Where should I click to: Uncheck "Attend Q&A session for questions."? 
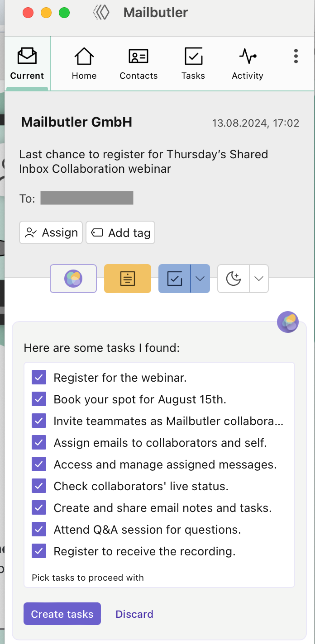click(39, 530)
